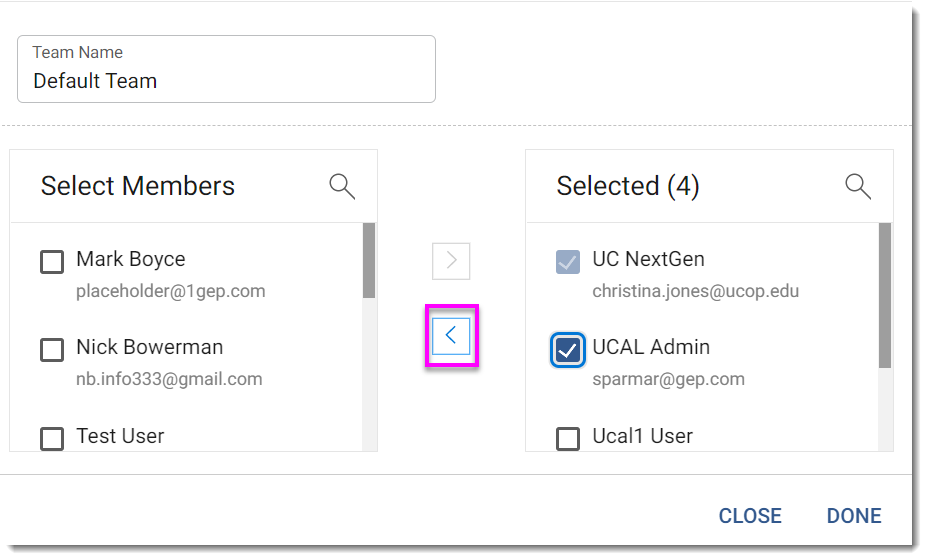The width and height of the screenshot is (927, 560).
Task: Click the Selected (4) heading
Action: pos(628,186)
